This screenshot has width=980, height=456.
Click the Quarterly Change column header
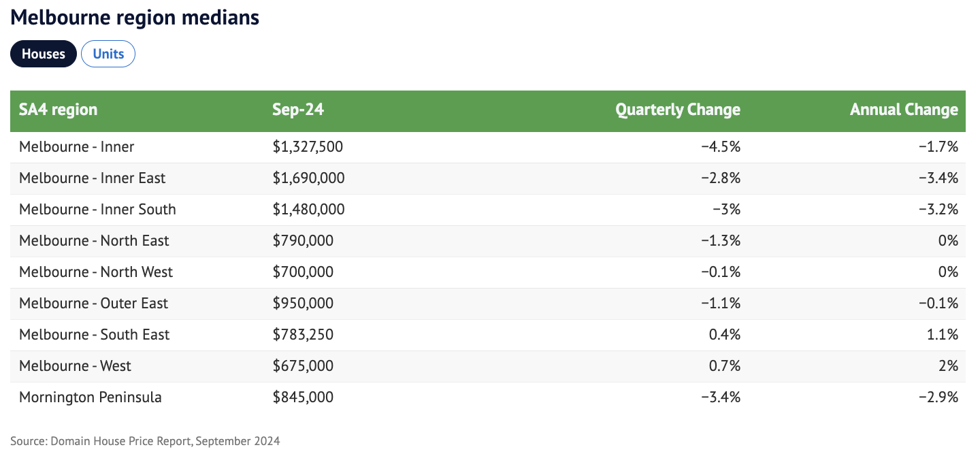(x=677, y=110)
